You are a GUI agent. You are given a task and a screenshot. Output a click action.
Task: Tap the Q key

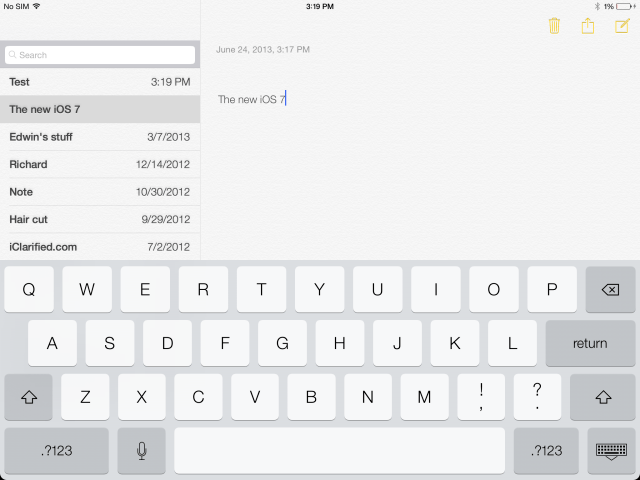29,289
